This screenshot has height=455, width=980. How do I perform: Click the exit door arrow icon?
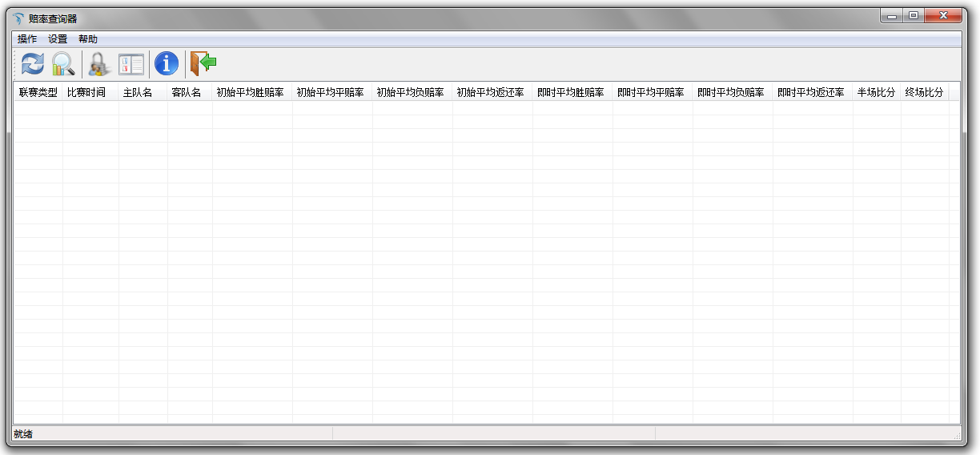pos(203,63)
